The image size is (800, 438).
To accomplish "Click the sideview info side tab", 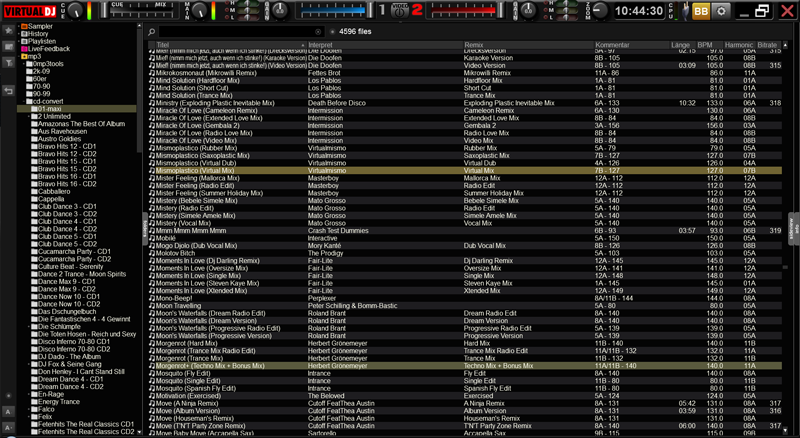I will (794, 230).
